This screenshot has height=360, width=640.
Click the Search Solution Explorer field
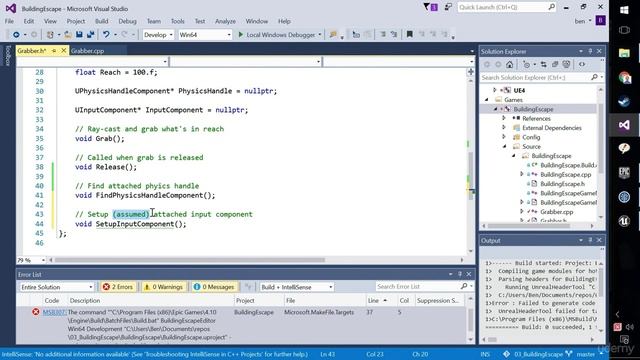point(541,78)
